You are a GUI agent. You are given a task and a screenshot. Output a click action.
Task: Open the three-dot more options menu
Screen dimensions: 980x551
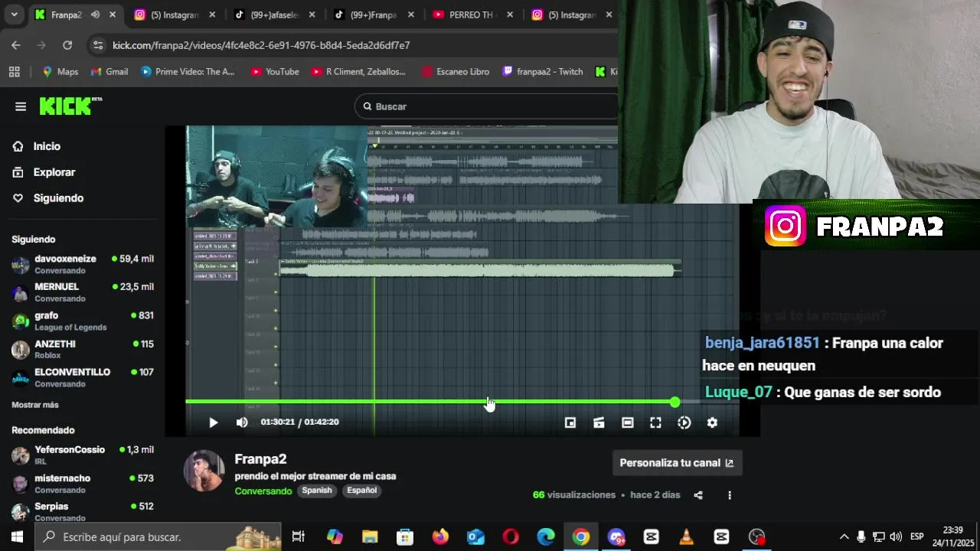point(729,495)
